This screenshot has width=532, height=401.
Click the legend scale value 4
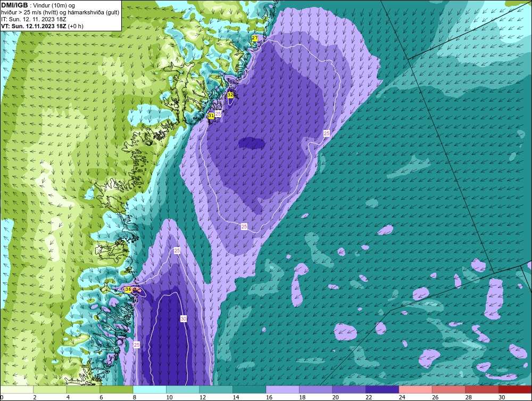pyautogui.click(x=68, y=397)
